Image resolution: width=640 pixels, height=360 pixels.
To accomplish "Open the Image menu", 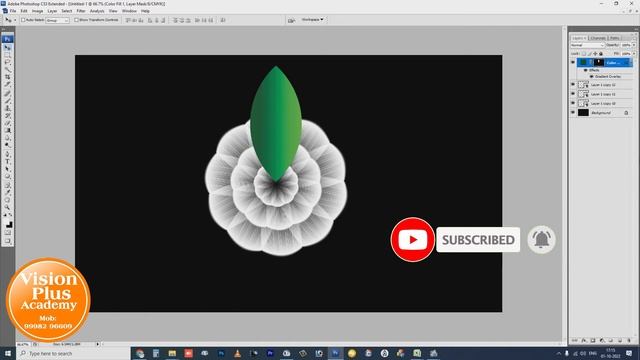I will point(37,11).
